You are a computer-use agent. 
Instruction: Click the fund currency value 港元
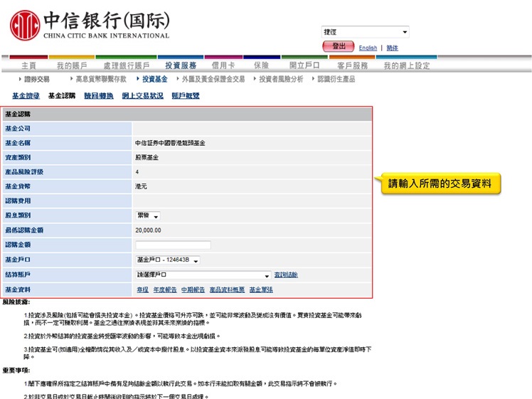(x=141, y=186)
